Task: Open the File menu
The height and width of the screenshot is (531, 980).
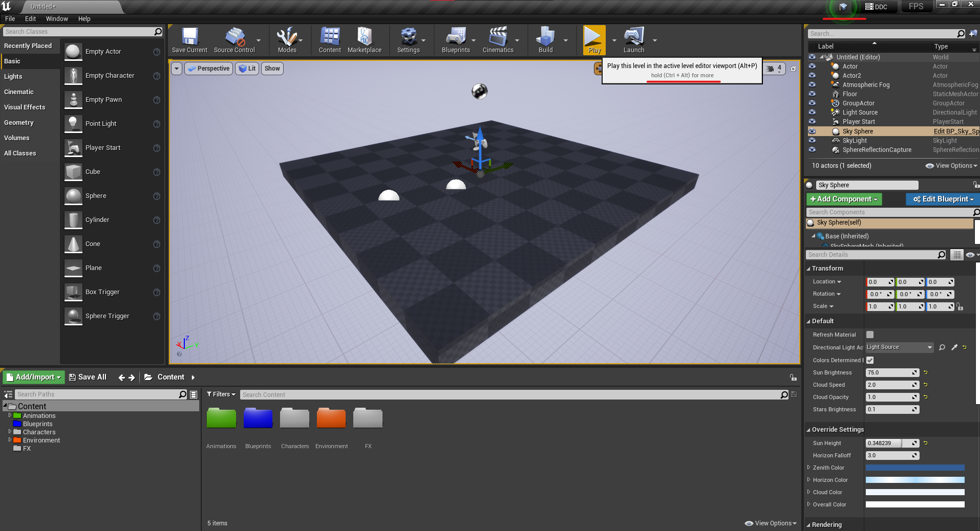Action: 10,19
